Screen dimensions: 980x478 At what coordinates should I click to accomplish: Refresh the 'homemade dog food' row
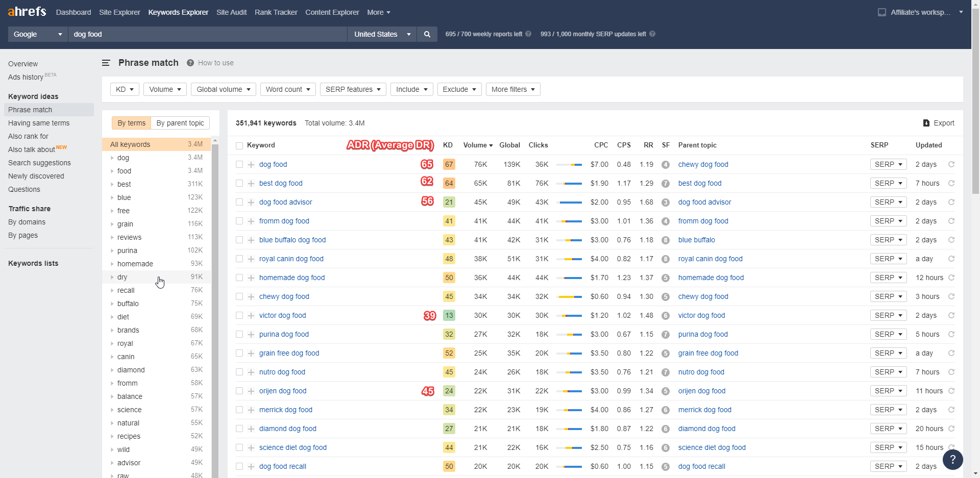coord(951,278)
